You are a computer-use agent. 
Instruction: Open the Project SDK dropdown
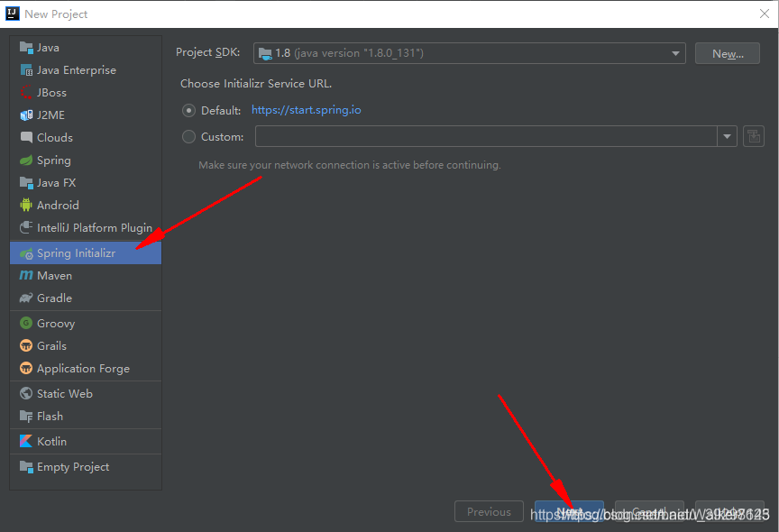(x=469, y=53)
